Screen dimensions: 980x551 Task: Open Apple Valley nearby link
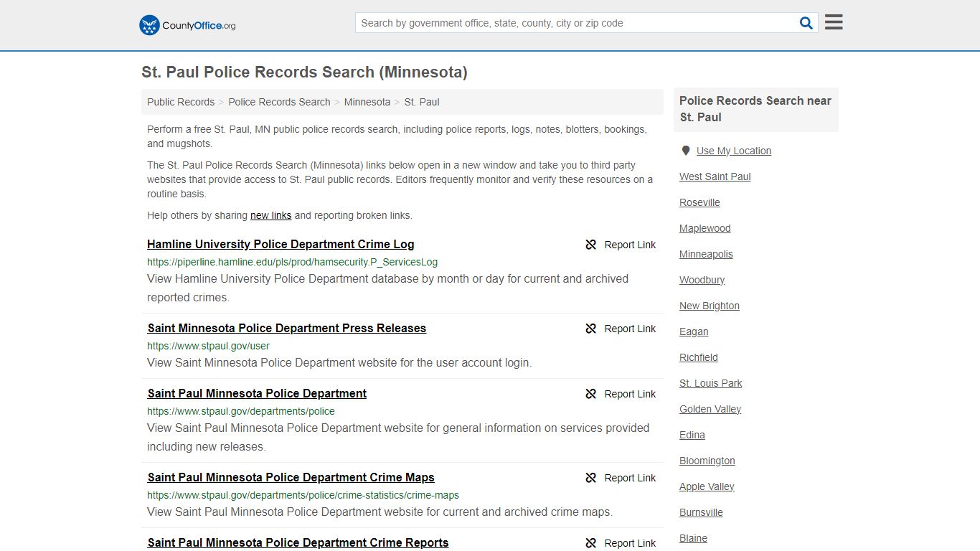[707, 486]
